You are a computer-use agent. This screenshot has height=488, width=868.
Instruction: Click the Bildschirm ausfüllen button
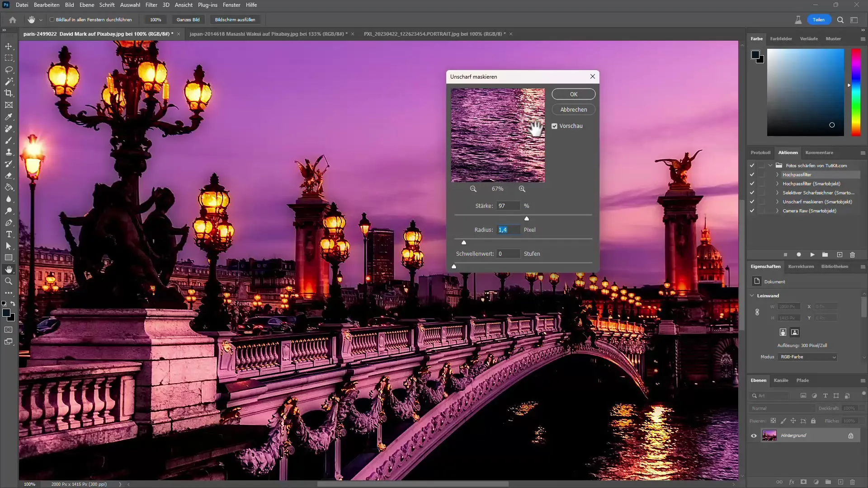[x=235, y=20]
